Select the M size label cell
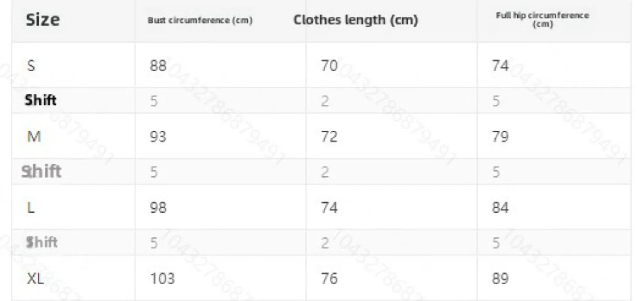This screenshot has height=301, width=644. point(34,137)
